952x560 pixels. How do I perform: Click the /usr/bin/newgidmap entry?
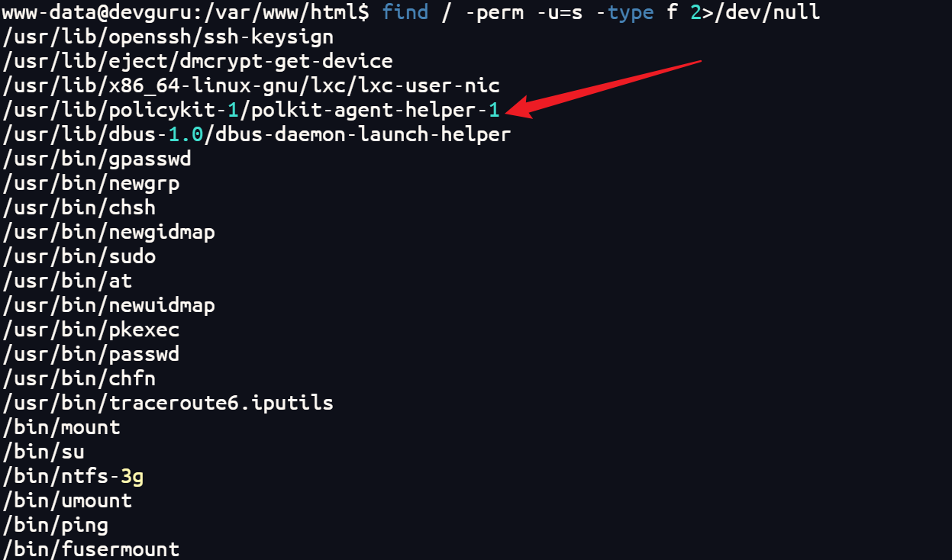pos(109,233)
